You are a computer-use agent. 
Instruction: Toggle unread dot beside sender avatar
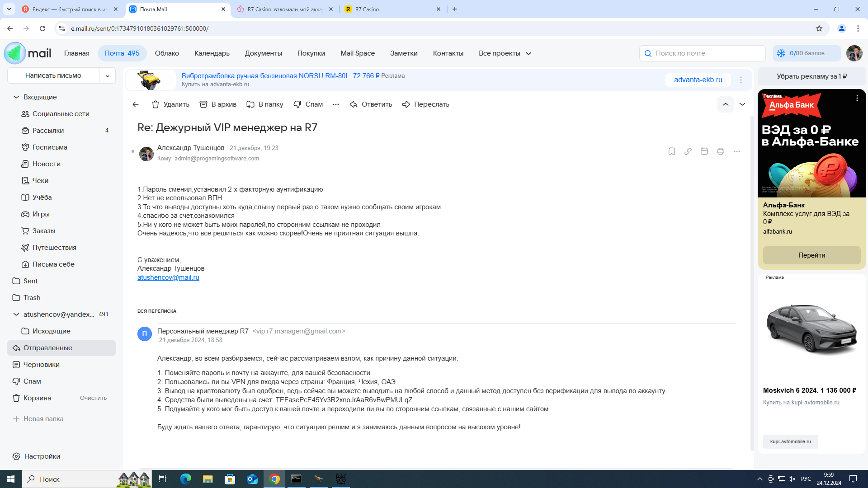click(x=133, y=151)
